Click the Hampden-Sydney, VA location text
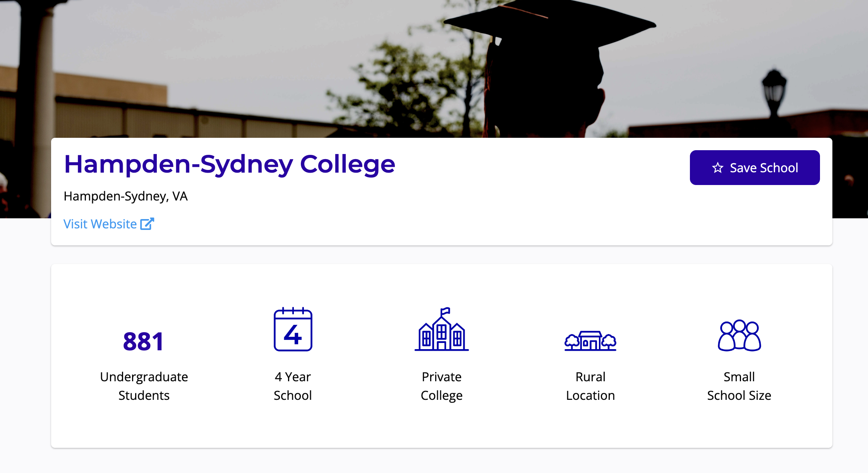The image size is (868, 473). 125,196
